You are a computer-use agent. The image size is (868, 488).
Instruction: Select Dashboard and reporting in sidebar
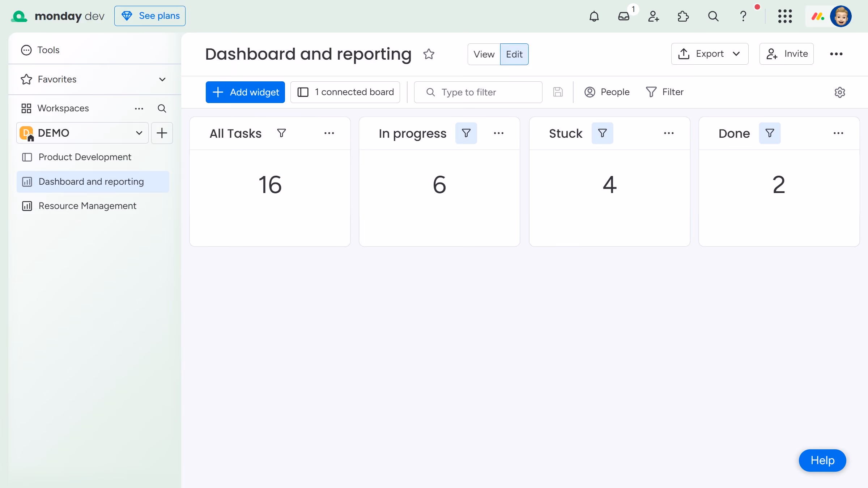[93, 182]
